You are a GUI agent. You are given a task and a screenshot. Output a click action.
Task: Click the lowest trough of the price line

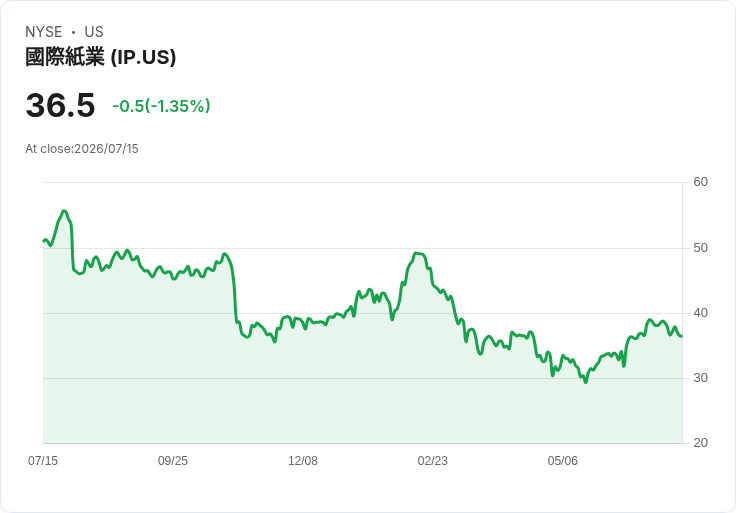tap(585, 383)
